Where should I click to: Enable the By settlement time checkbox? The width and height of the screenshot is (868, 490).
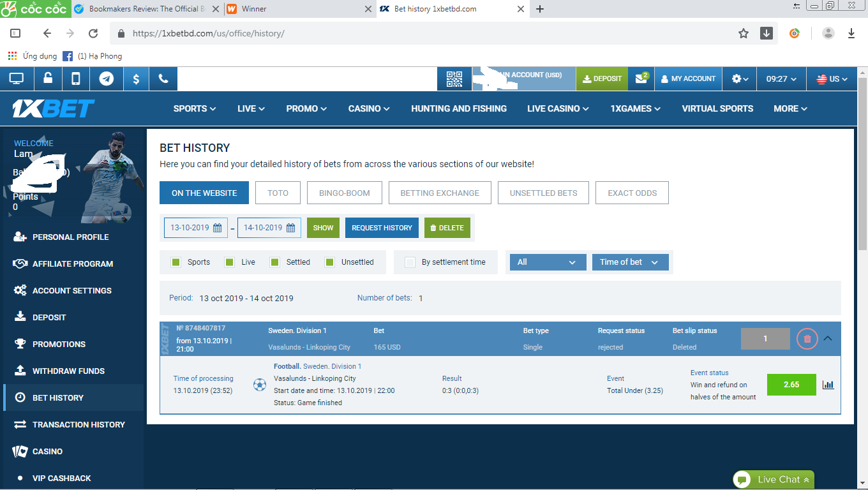pyautogui.click(x=410, y=262)
